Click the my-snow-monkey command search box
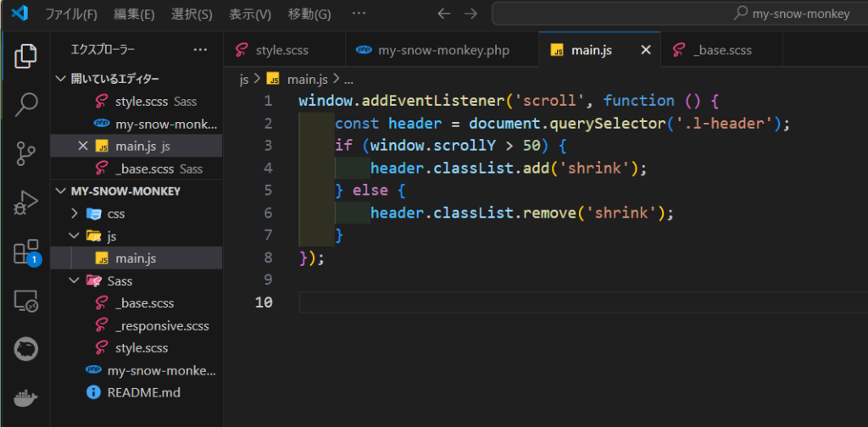Image resolution: width=868 pixels, height=427 pixels. pyautogui.click(x=680, y=14)
